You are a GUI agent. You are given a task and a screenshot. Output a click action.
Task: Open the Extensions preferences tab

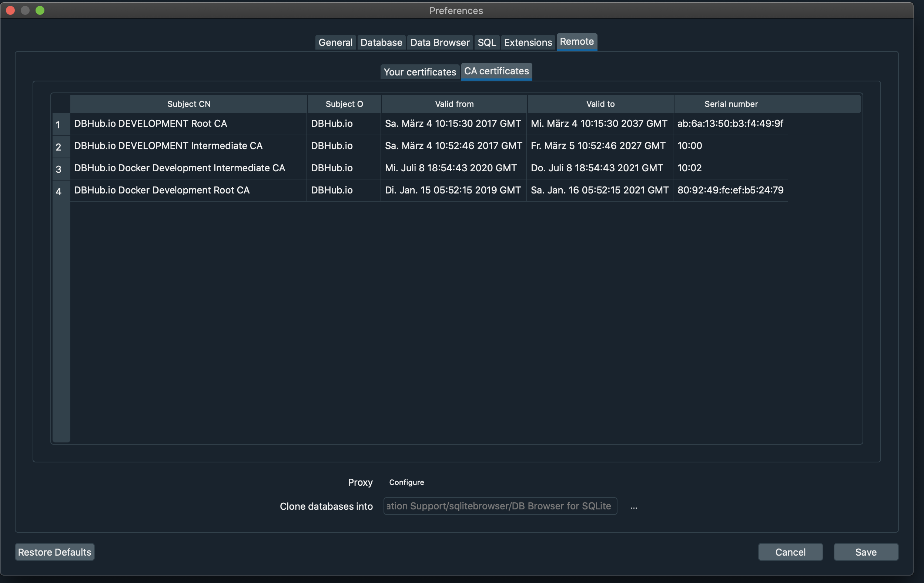point(528,42)
